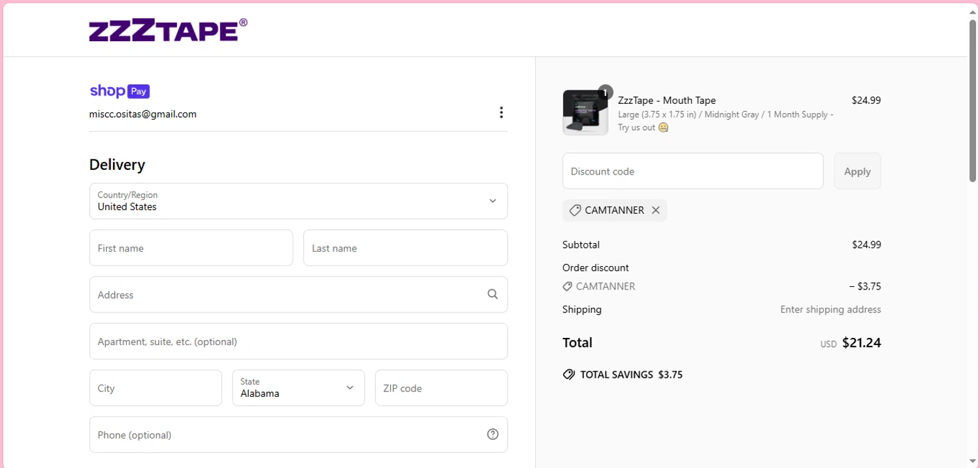Viewport: 980px width, 468px height.
Task: Click the TOTAL SAVINGS $3.75 text
Action: point(631,375)
